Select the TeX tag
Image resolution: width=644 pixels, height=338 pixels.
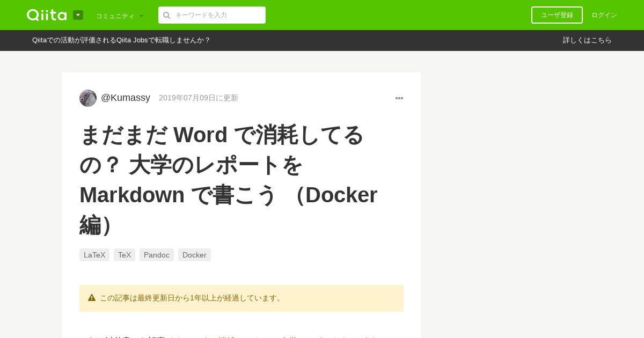pyautogui.click(x=125, y=255)
